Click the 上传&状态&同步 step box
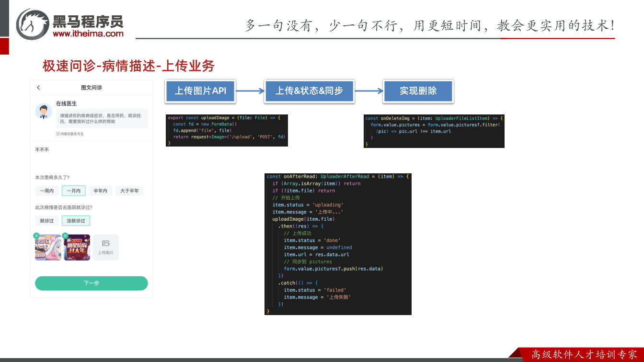Viewport: 644px width, 362px height. click(310, 91)
